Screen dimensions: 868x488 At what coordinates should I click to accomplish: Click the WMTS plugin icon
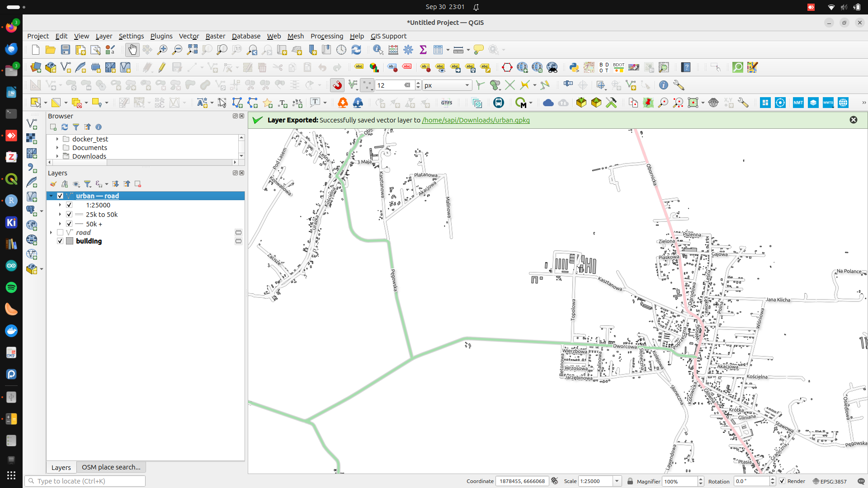point(828,103)
